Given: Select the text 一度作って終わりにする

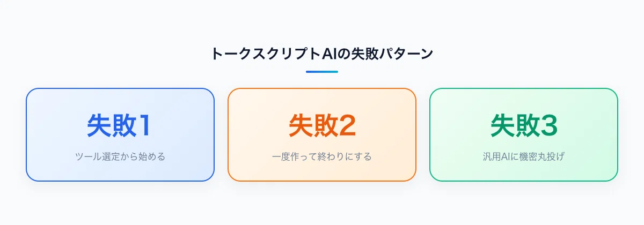Looking at the screenshot, I should click(322, 157).
